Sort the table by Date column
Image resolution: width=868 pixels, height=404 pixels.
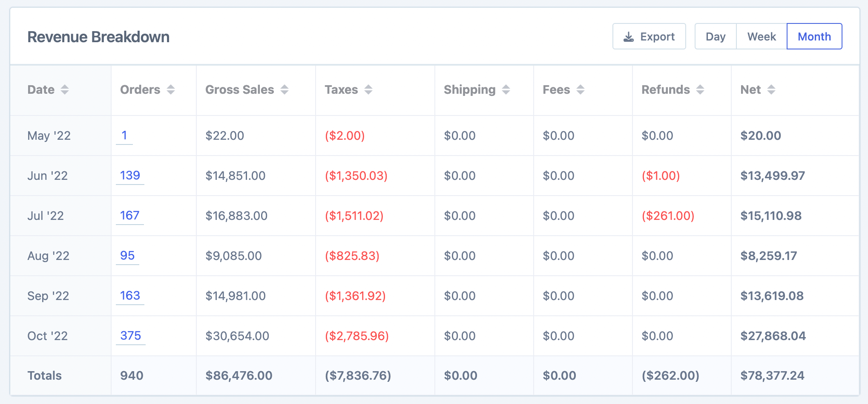[x=65, y=90]
